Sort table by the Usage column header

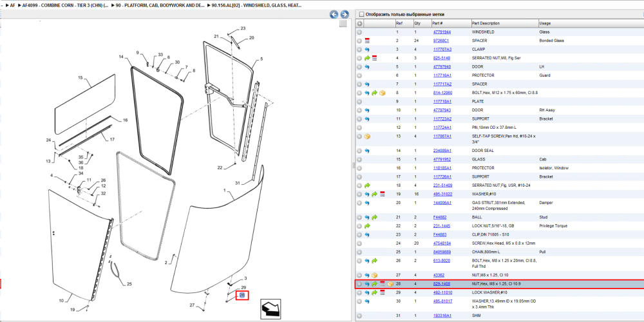[591, 23]
